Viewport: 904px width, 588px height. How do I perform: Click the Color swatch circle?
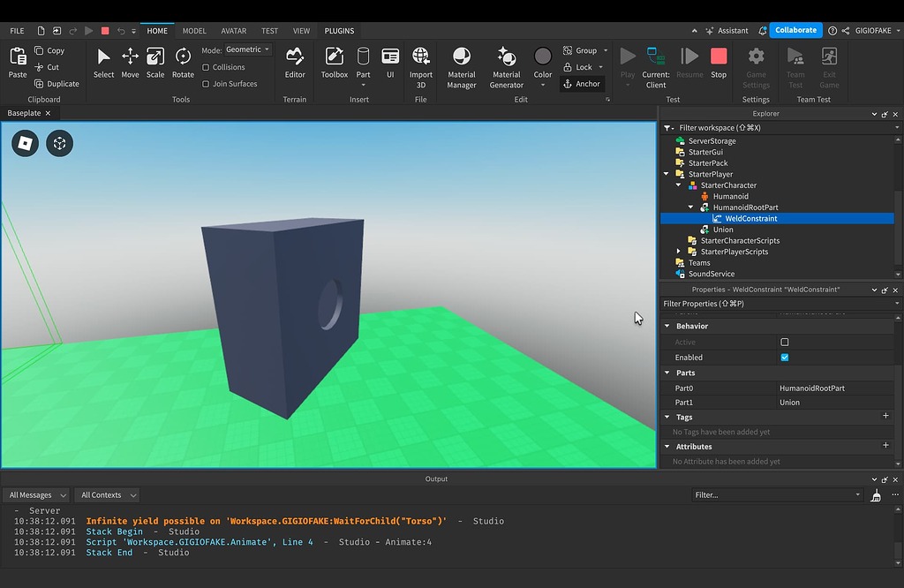pos(543,57)
